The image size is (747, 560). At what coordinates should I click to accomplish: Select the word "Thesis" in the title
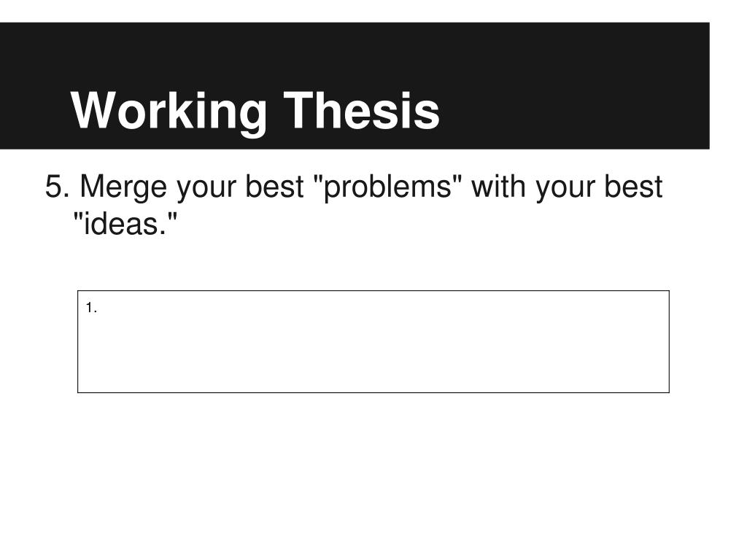point(361,110)
